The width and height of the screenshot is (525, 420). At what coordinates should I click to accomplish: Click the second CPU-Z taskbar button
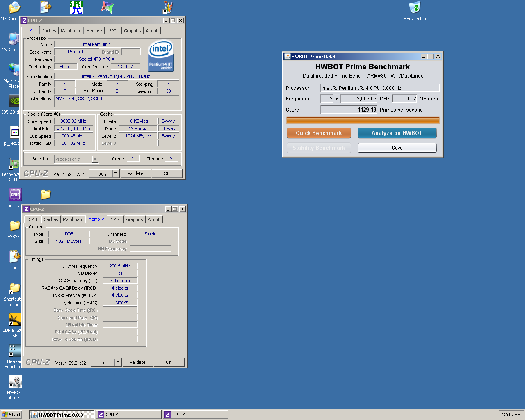(x=196, y=415)
